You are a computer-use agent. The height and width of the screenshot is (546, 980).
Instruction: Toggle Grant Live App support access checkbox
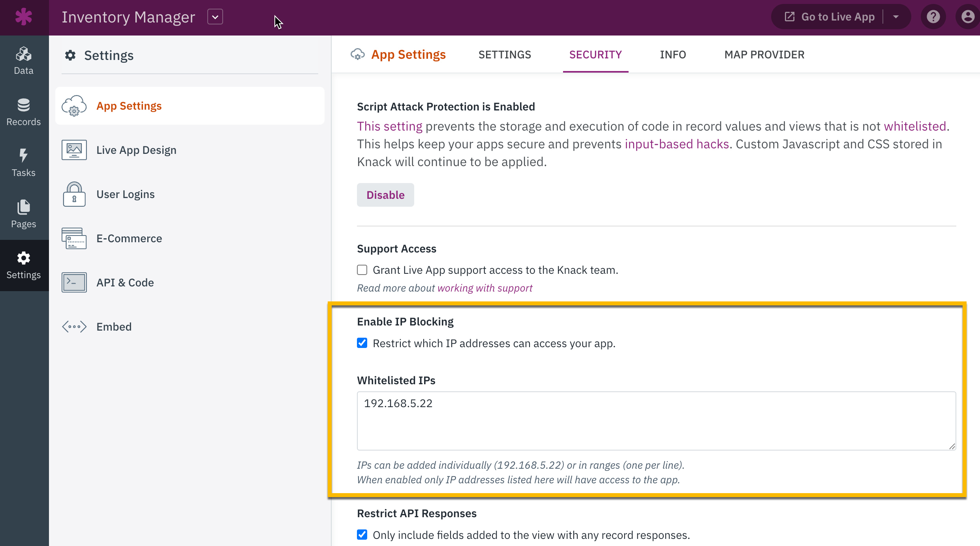[362, 270]
